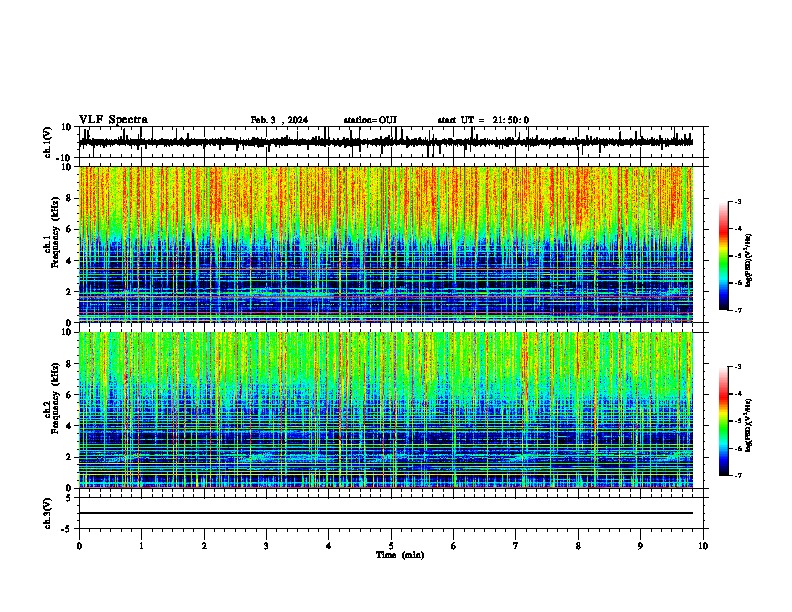Click the time axis tick label "5"
This screenshot has height=612, width=792.
[391, 546]
